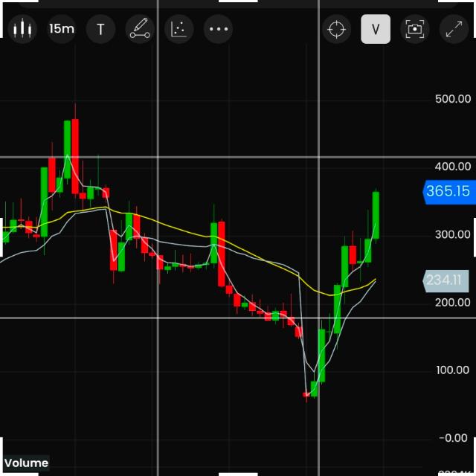This screenshot has height=476, width=476.
Task: Tap the grey 234.11 price label
Action: point(444,280)
